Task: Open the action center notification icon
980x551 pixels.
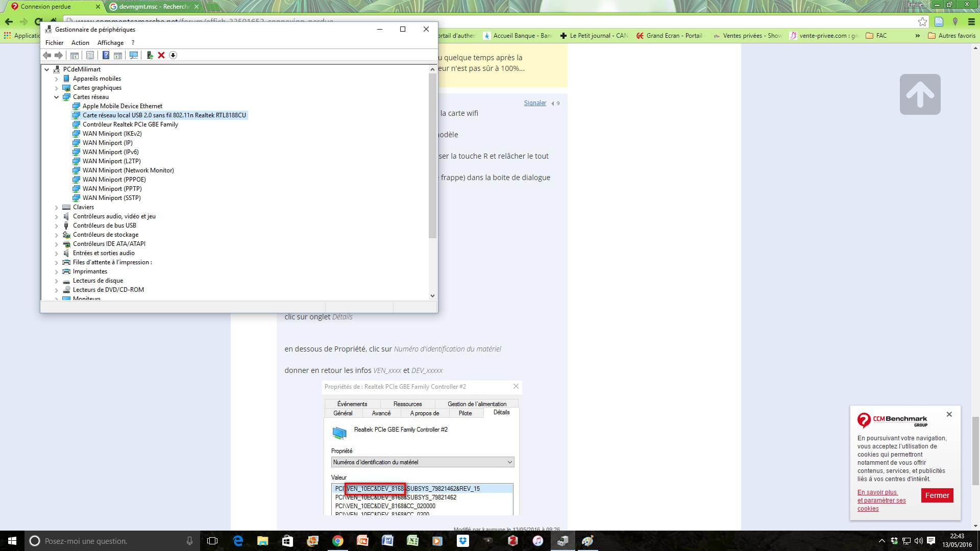Action: [931, 541]
